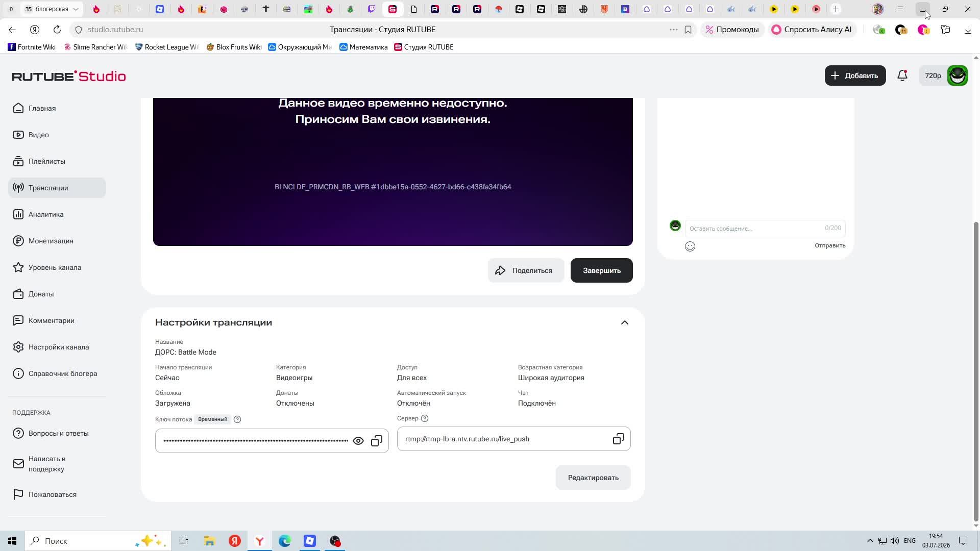Go to Уровень канала
The width and height of the screenshot is (980, 551).
[x=57, y=267]
